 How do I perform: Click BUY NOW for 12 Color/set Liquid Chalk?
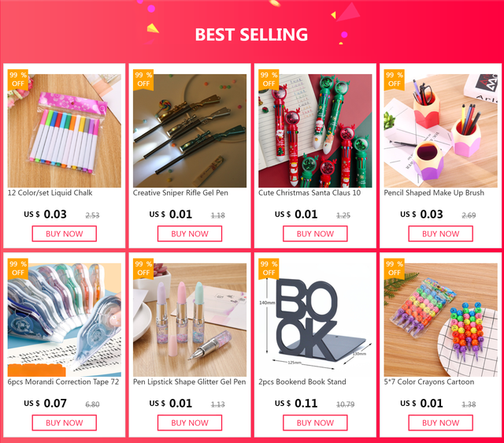[x=65, y=233]
